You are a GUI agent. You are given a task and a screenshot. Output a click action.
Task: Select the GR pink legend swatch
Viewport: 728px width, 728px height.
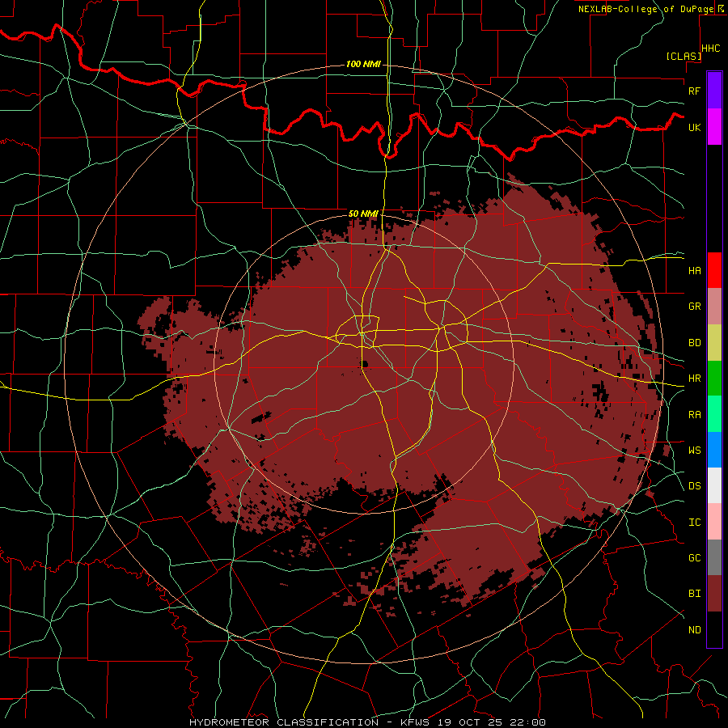(x=714, y=307)
